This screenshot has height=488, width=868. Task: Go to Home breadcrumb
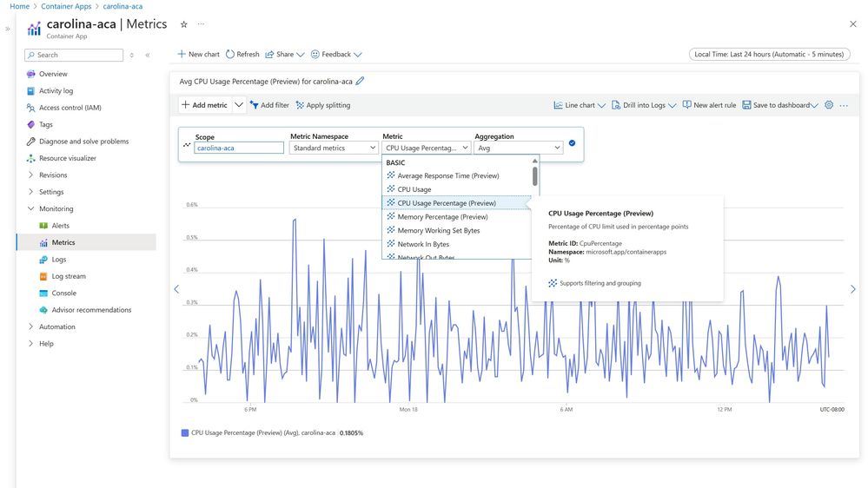pyautogui.click(x=19, y=6)
